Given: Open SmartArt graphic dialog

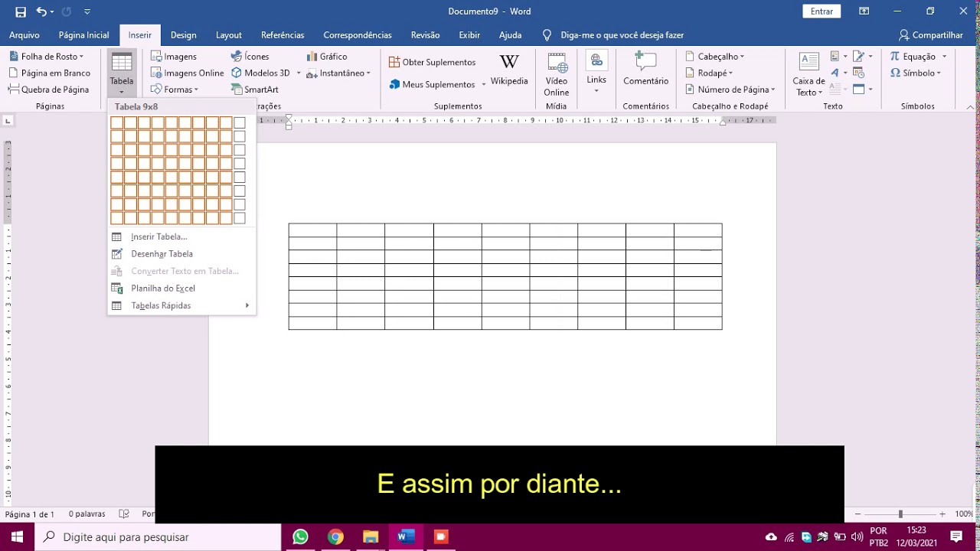Looking at the screenshot, I should click(x=255, y=90).
